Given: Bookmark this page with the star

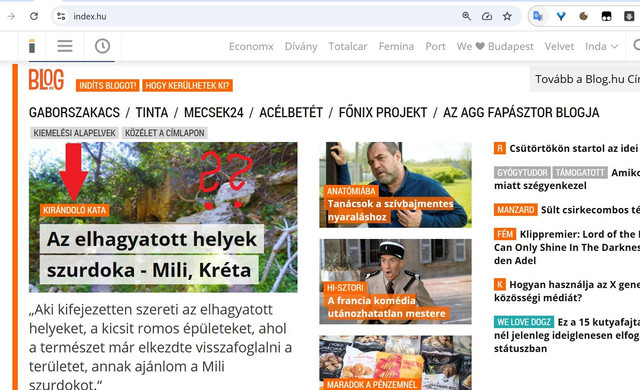Looking at the screenshot, I should click(x=507, y=16).
